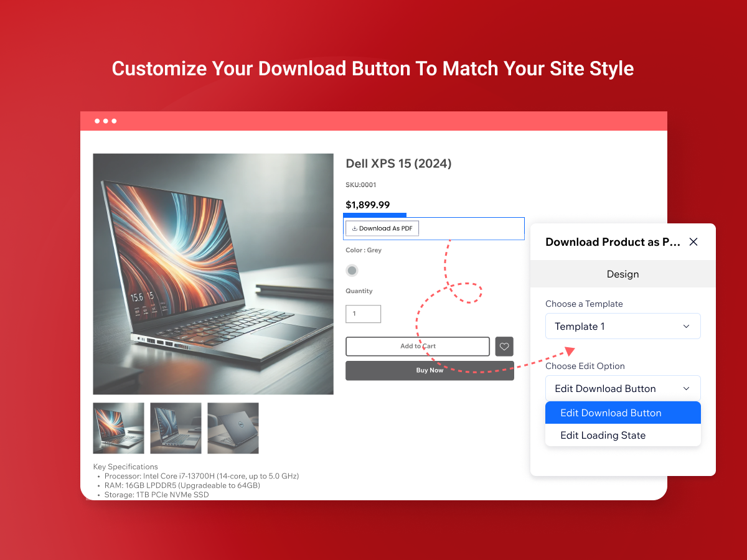Open the Design tab
The width and height of the screenshot is (747, 560).
coord(622,274)
